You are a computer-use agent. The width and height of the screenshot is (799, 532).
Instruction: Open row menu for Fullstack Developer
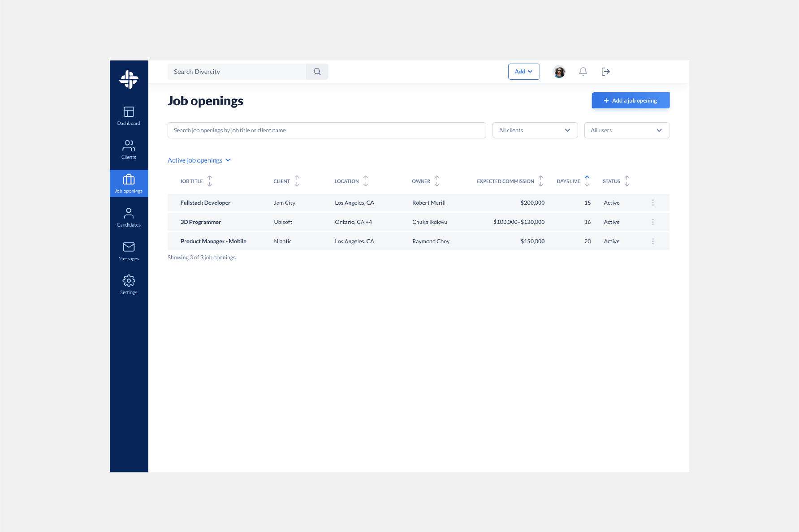pos(653,203)
